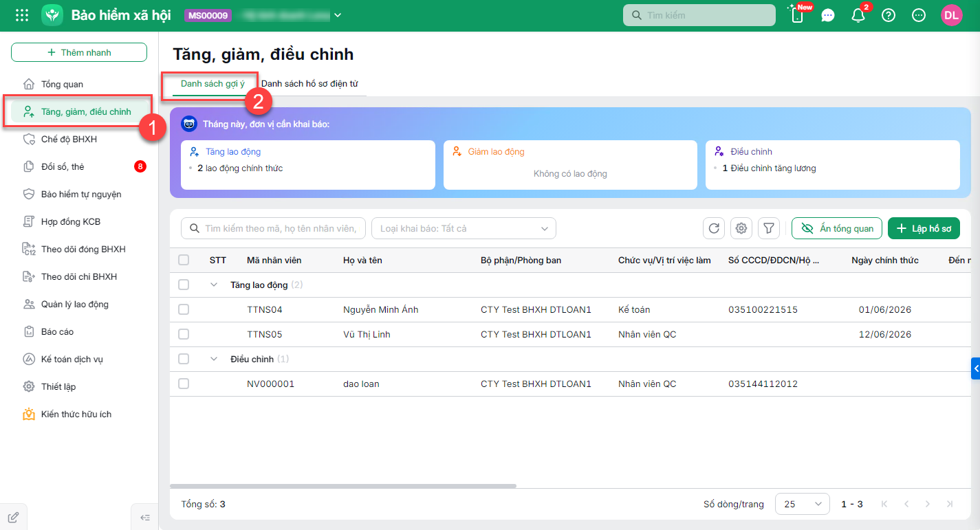The image size is (980, 530).
Task: Go to the previous page
Action: [906, 504]
